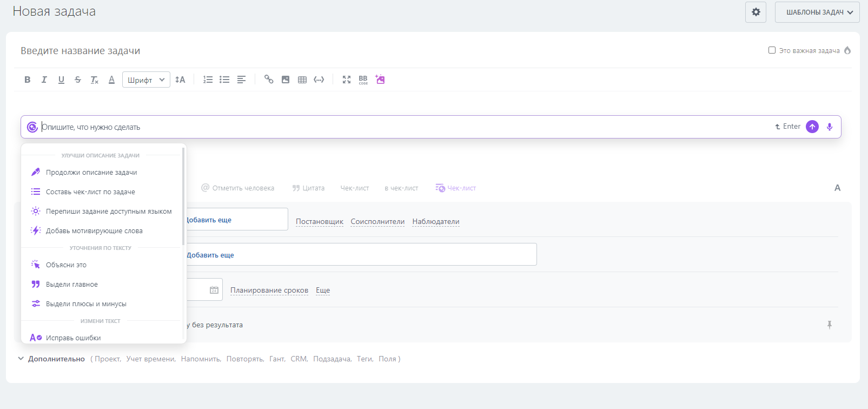Open font size menu
The height and width of the screenshot is (409, 868).
[x=180, y=80]
